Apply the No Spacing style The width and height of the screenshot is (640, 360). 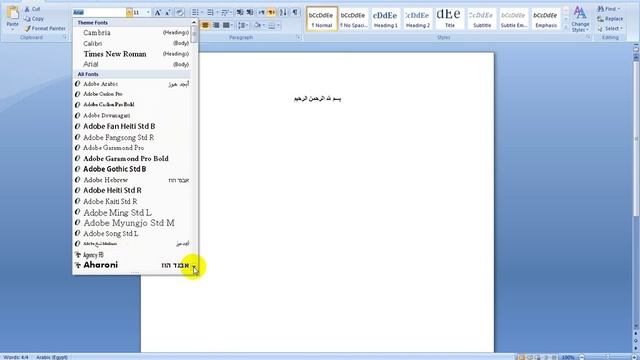tap(353, 19)
